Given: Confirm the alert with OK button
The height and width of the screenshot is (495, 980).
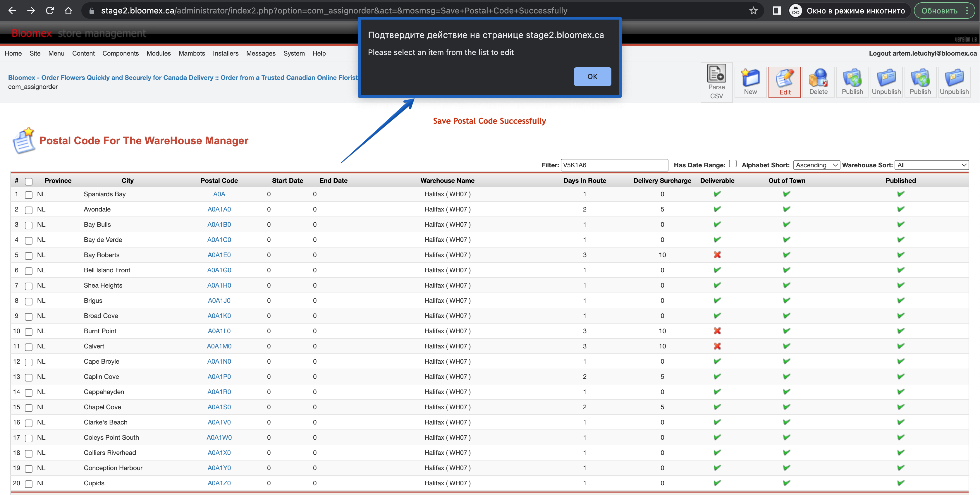Looking at the screenshot, I should 592,76.
